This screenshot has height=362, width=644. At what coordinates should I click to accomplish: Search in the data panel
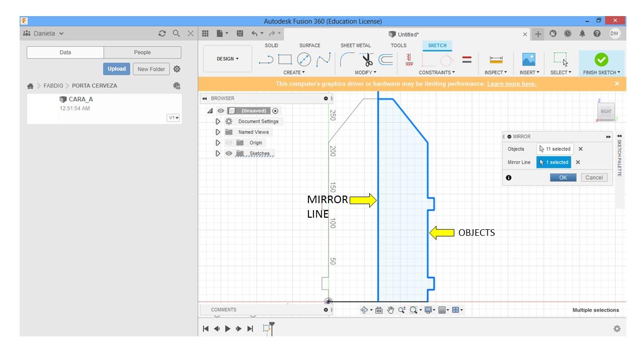coord(176,34)
